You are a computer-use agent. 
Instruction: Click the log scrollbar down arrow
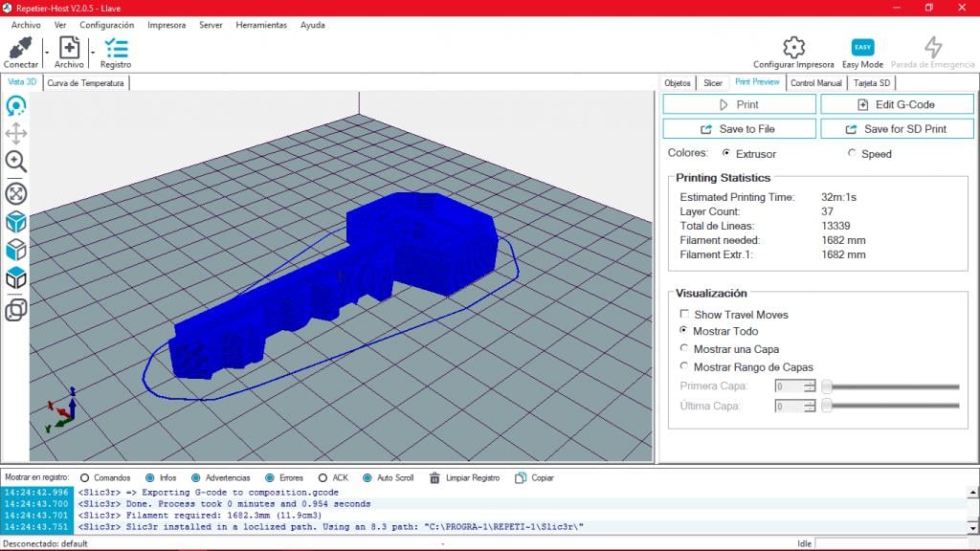pos(973,528)
